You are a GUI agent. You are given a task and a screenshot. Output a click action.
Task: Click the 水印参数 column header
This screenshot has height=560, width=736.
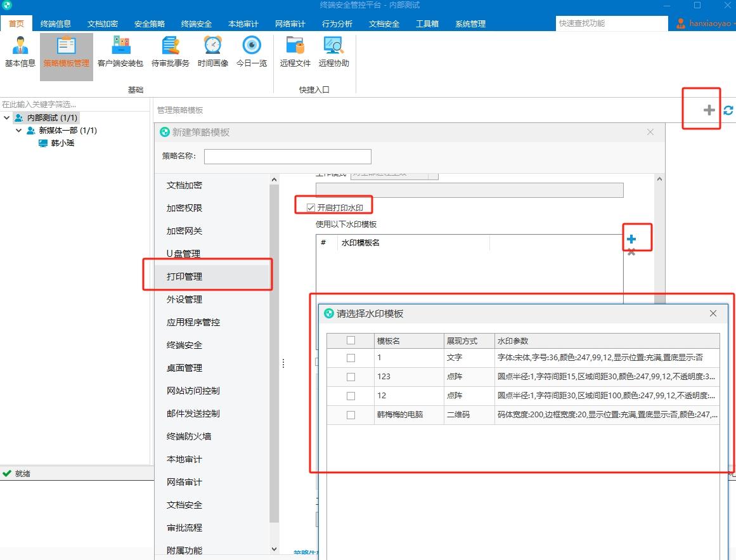pyautogui.click(x=607, y=341)
